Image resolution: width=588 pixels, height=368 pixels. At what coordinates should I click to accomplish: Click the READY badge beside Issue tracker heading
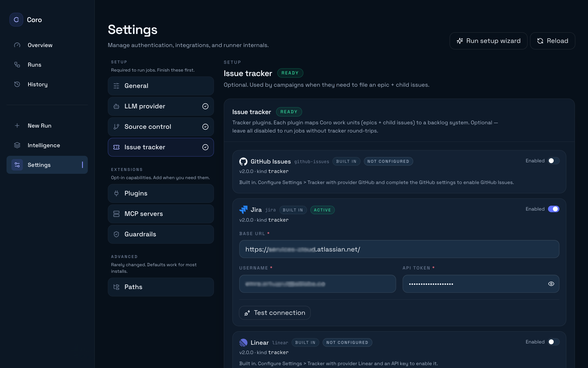(290, 73)
